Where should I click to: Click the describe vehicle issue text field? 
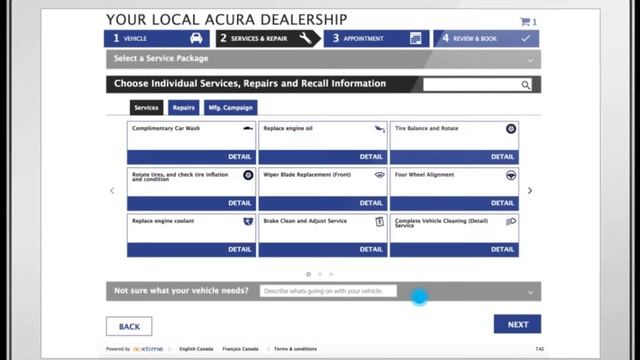pyautogui.click(x=328, y=291)
